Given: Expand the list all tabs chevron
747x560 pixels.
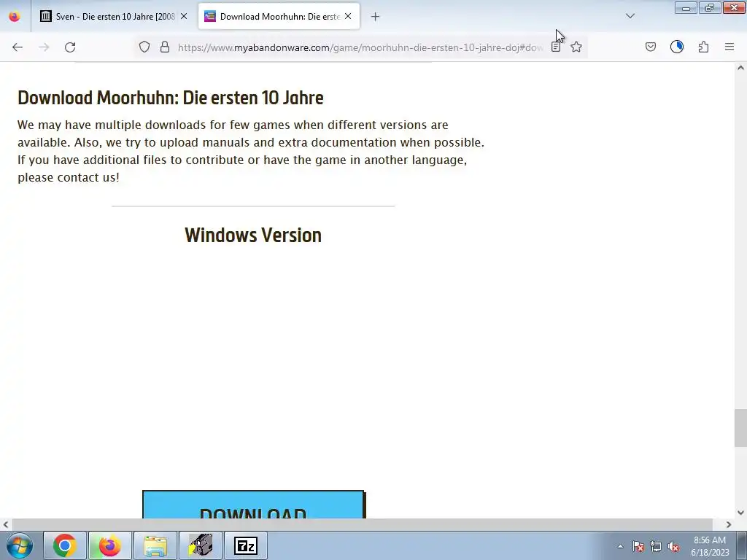Looking at the screenshot, I should [630, 16].
